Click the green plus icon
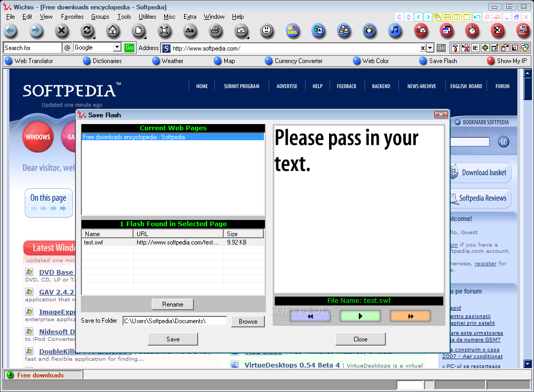The height and width of the screenshot is (392, 534). (x=486, y=48)
